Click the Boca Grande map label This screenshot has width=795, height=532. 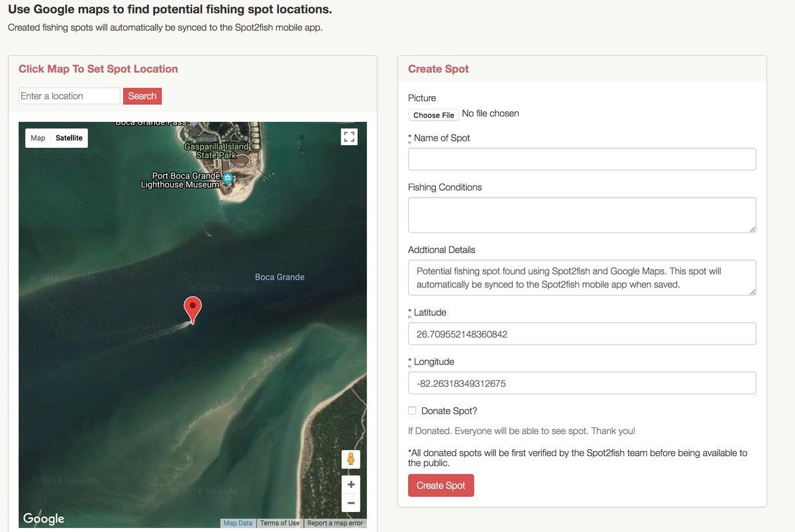click(x=280, y=277)
